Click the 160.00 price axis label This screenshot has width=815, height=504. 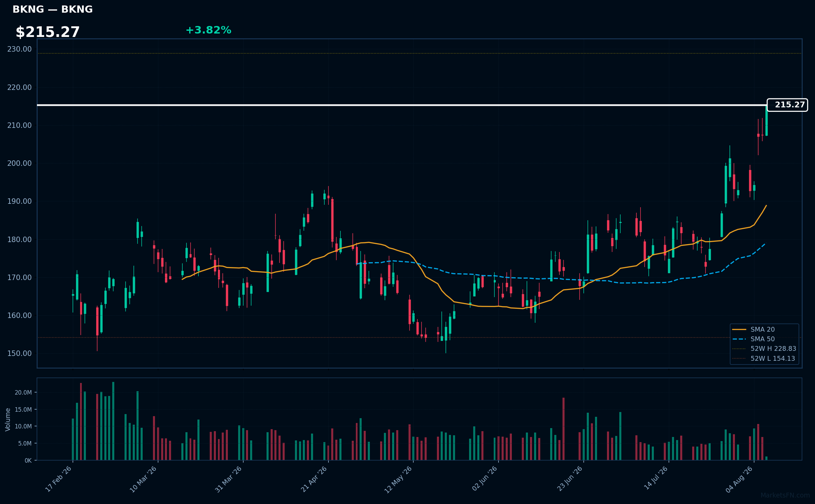pyautogui.click(x=20, y=315)
